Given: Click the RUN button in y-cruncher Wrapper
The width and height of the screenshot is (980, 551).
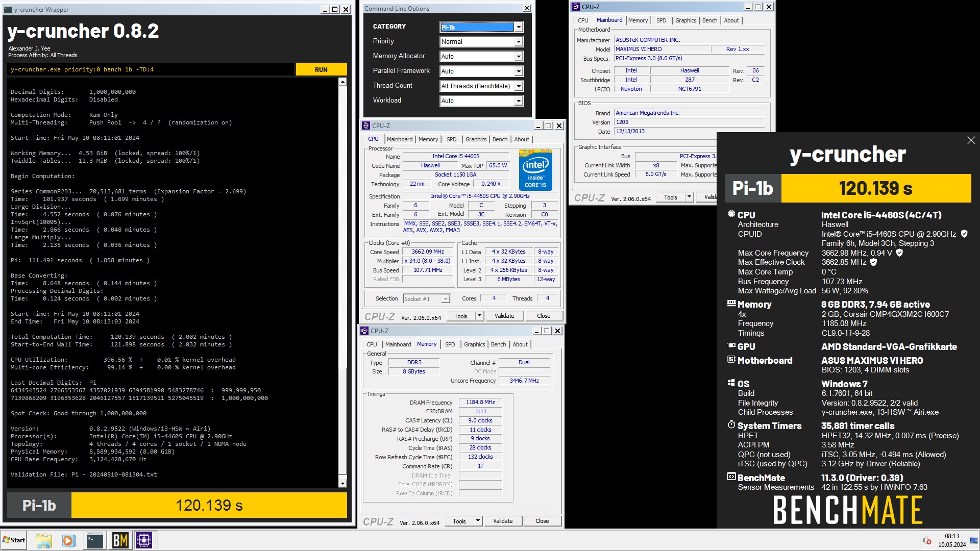Looking at the screenshot, I should pyautogui.click(x=321, y=69).
